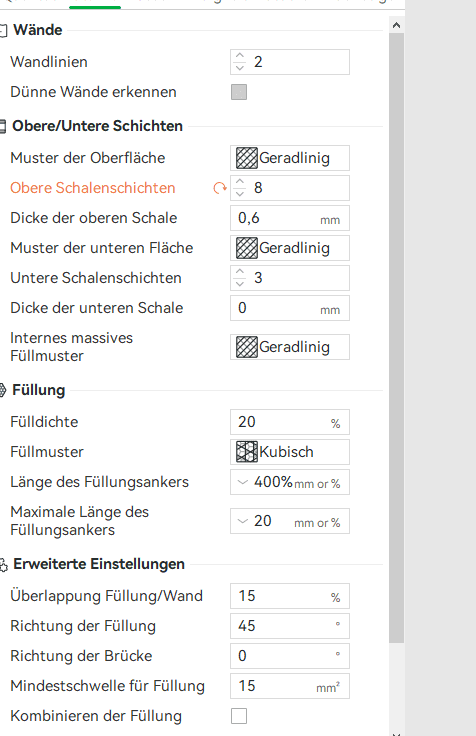
Task: Click the Dicke der oberen Schale field
Action: tap(290, 218)
